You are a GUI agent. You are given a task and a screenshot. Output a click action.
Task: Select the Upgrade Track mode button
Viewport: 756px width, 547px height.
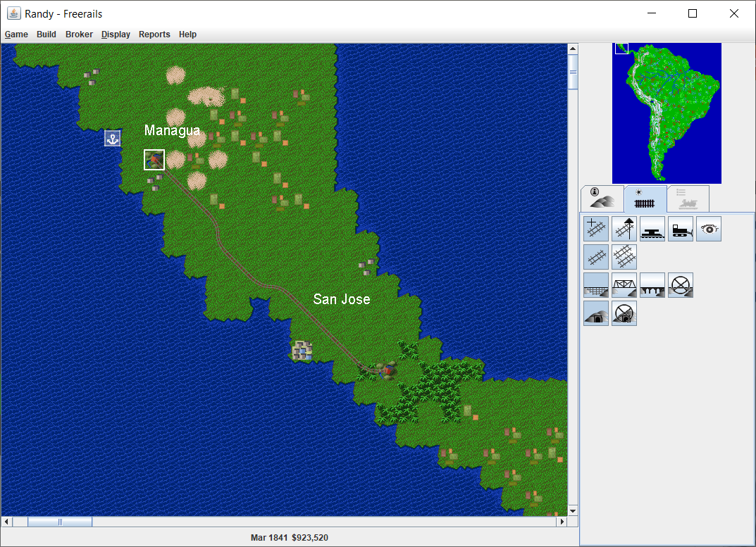coord(624,229)
